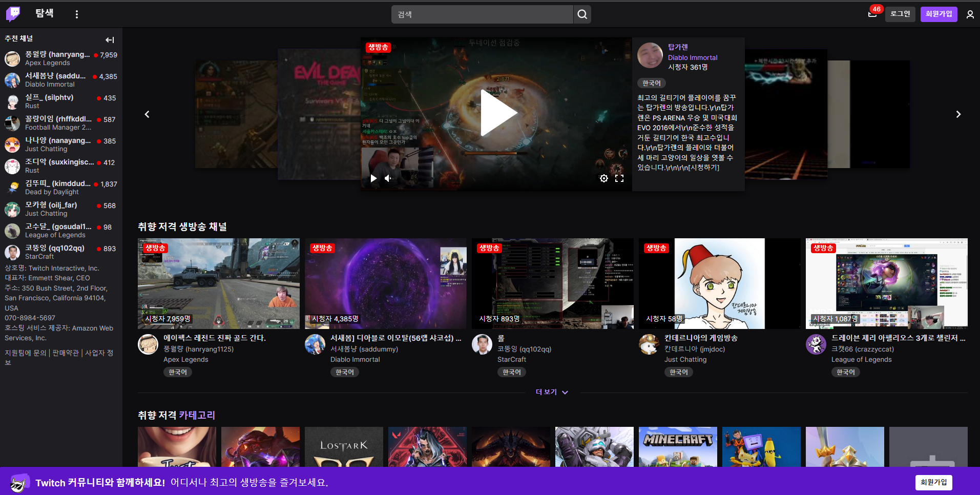Toggle fullscreen on the featured player

pos(619,178)
